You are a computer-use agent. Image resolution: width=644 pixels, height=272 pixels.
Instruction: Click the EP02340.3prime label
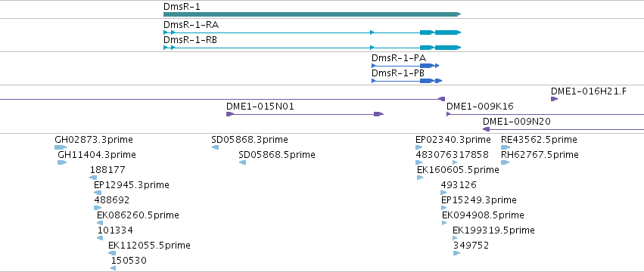(x=453, y=140)
